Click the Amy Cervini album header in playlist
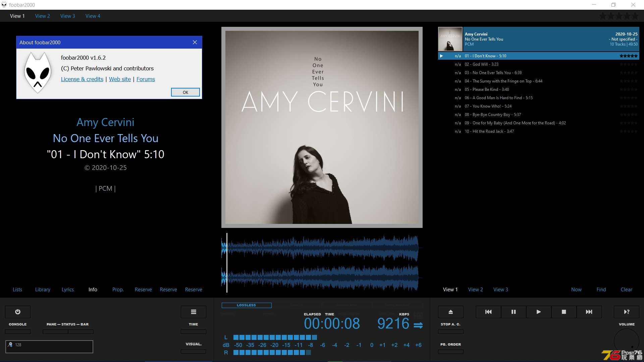The height and width of the screenshot is (362, 644). [551, 39]
